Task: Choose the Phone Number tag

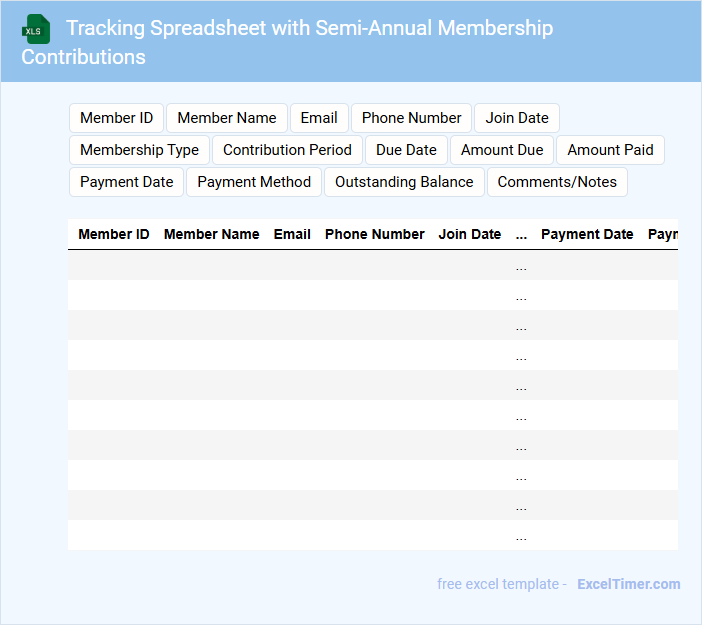Action: point(411,118)
